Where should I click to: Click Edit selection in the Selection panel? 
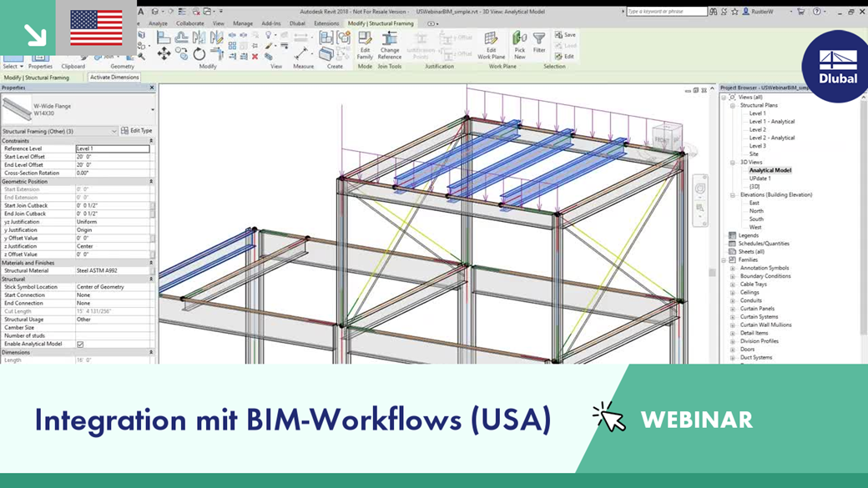pos(564,57)
